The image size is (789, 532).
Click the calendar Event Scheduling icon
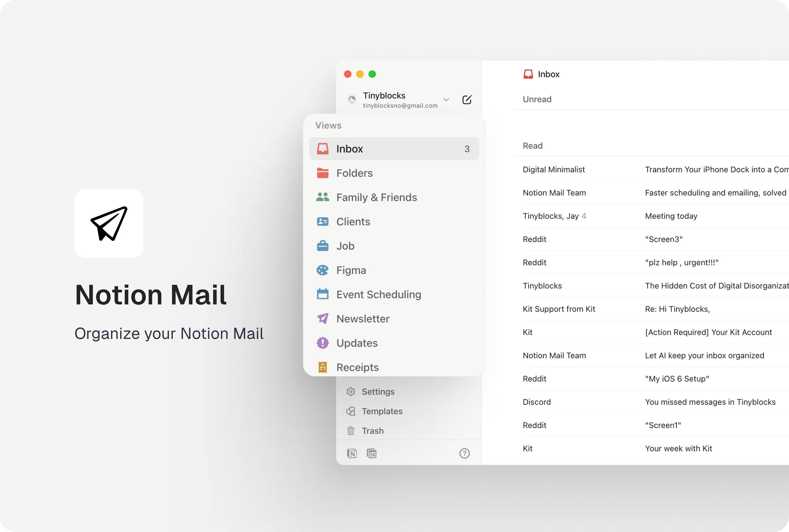323,294
